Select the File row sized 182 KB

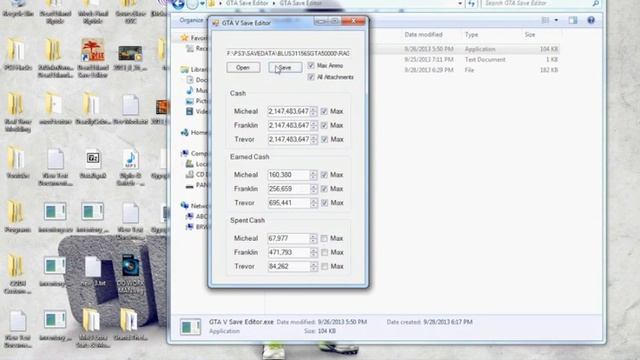(x=465, y=70)
